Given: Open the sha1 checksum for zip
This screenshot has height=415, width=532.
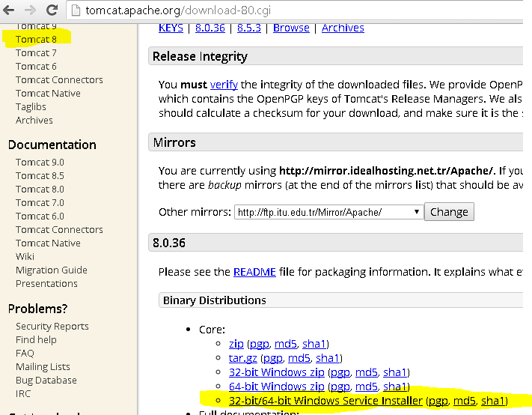Looking at the screenshot, I should (x=314, y=344).
